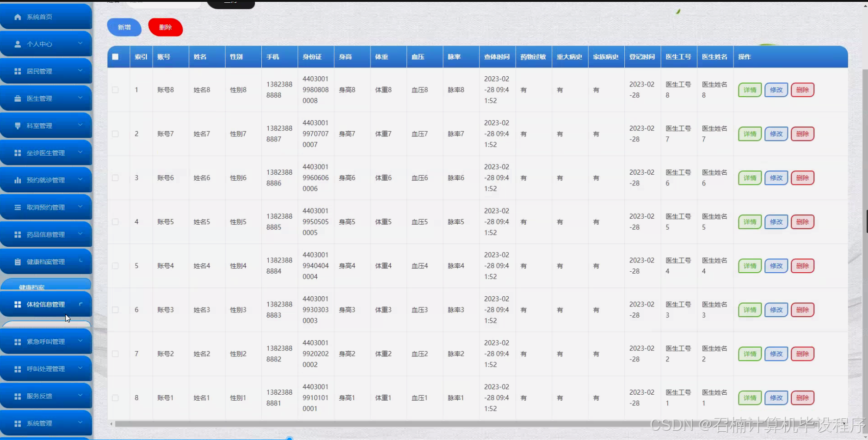
Task: Check the row checkbox for 账号7
Action: pyautogui.click(x=115, y=134)
